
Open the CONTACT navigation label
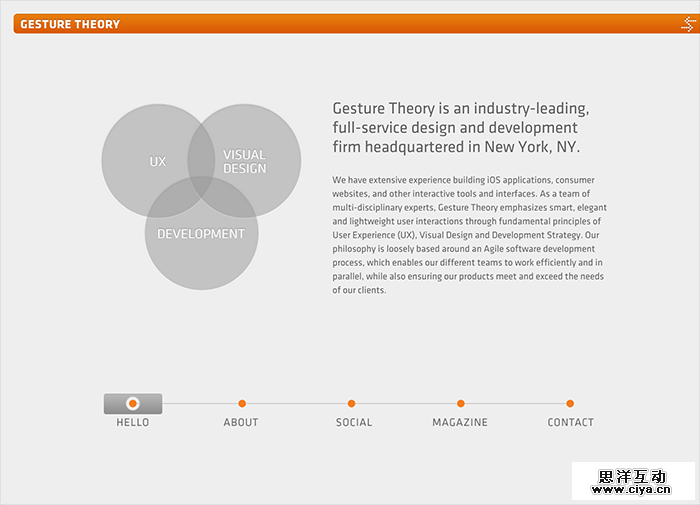(570, 423)
